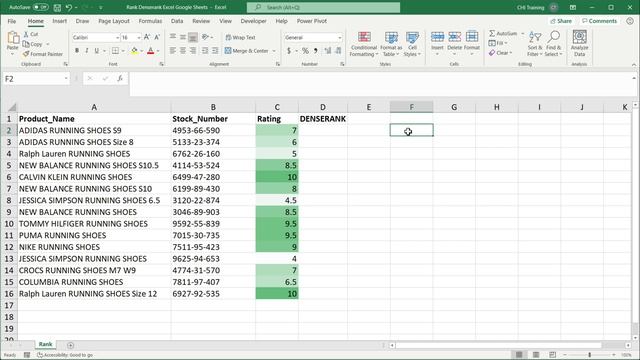
Task: Switch to the Formulas tab
Action: (x=150, y=21)
